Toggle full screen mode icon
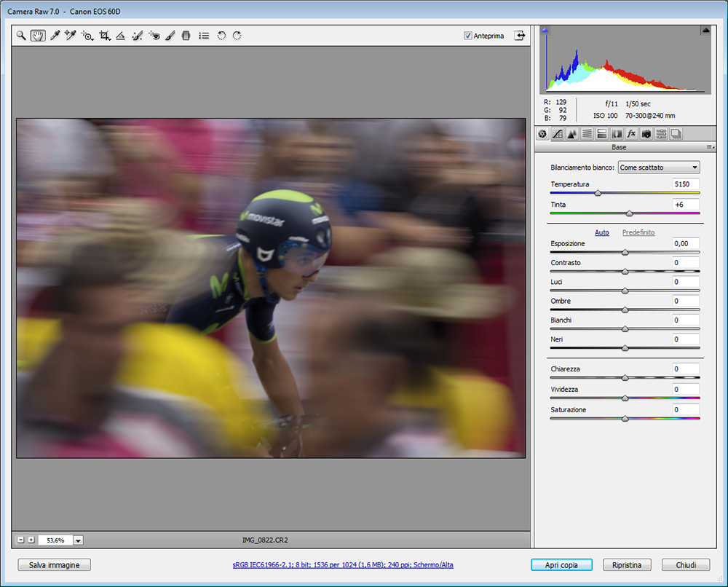The image size is (728, 587). tap(520, 35)
